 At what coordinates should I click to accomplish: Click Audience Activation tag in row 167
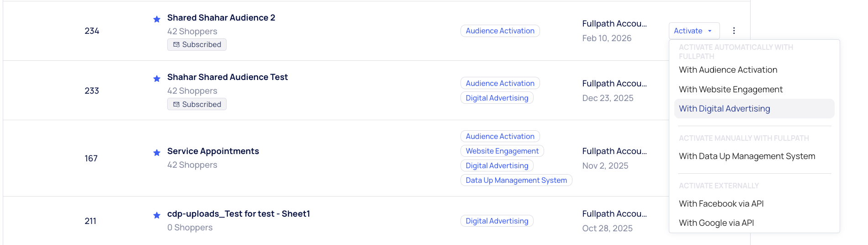point(500,136)
